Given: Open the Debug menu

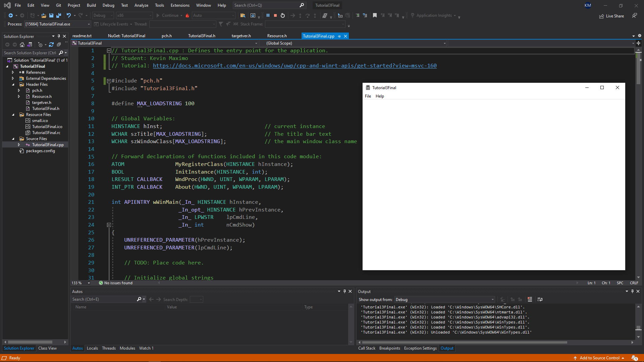Looking at the screenshot, I should (108, 5).
